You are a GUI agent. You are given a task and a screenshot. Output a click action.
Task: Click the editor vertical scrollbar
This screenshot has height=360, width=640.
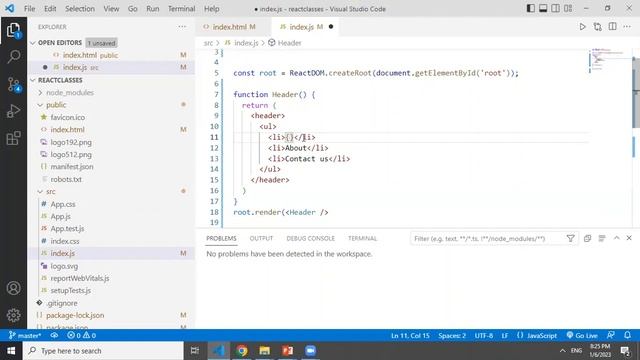coord(636,92)
